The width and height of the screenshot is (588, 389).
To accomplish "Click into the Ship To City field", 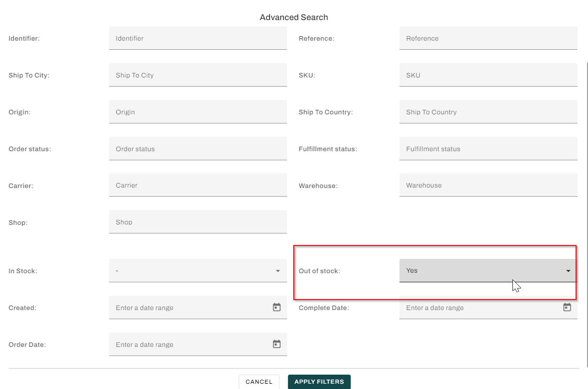I will pos(198,75).
